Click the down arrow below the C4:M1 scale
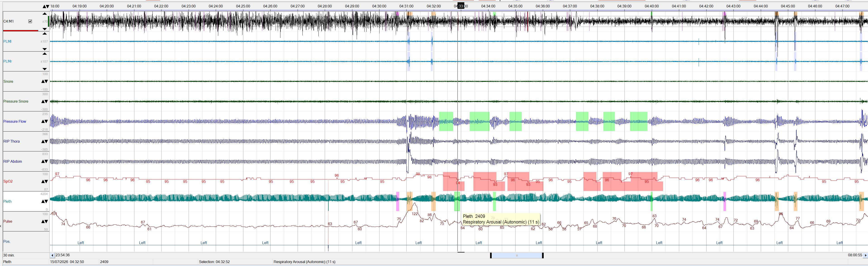The height and width of the screenshot is (266, 868). 45,29
